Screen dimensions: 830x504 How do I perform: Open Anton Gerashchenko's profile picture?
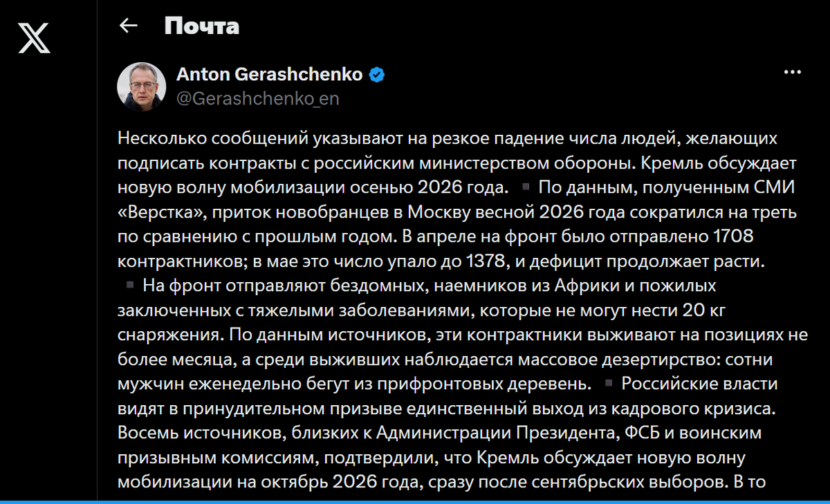click(x=142, y=86)
